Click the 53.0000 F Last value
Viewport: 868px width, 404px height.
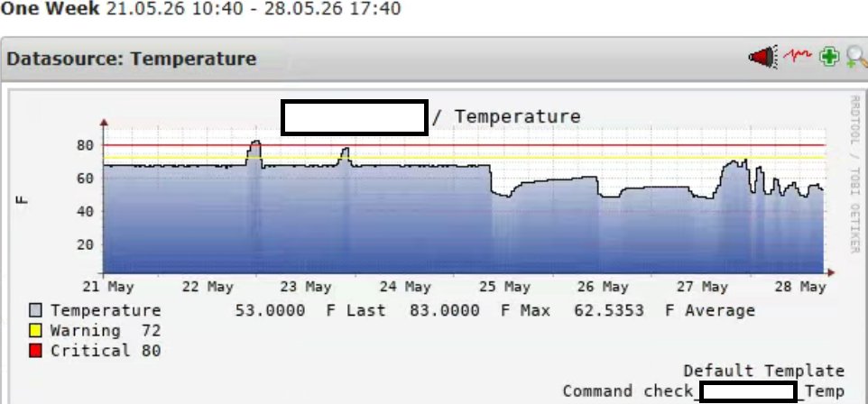[x=310, y=310]
